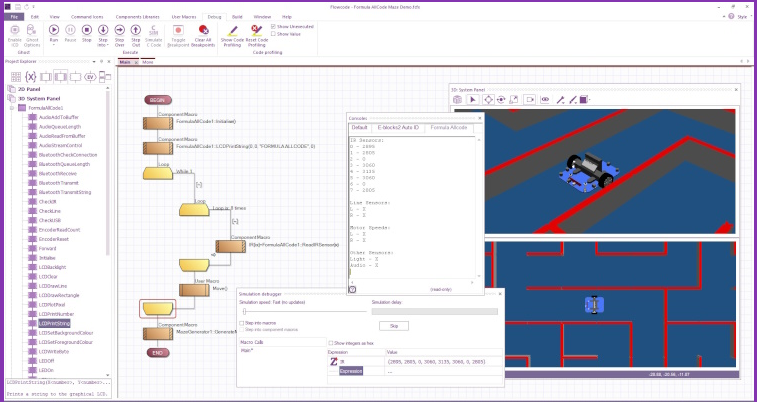This screenshot has height=402, width=757.
Task: Click the Simulation speed slider
Action: [x=300, y=312]
